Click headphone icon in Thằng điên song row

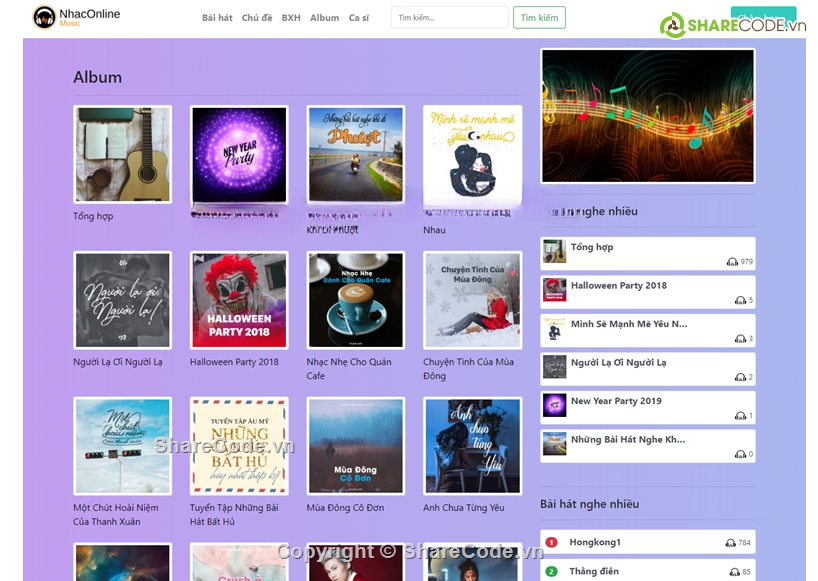point(735,572)
